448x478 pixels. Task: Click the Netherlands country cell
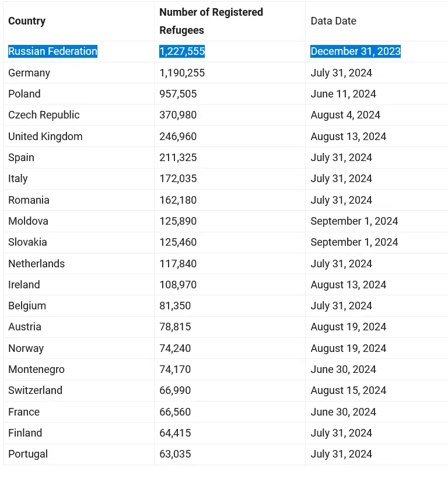pyautogui.click(x=36, y=264)
